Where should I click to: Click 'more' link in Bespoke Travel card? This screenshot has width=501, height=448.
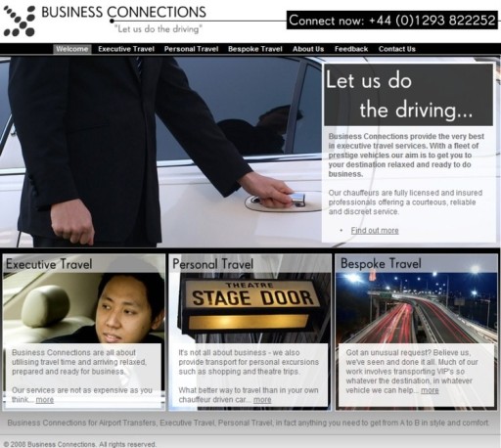click(430, 390)
